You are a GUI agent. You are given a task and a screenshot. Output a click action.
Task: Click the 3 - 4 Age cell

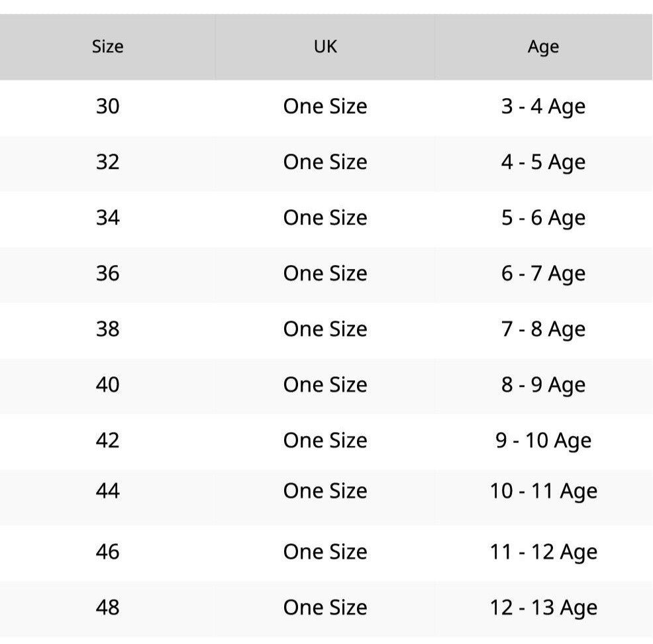[543, 107]
